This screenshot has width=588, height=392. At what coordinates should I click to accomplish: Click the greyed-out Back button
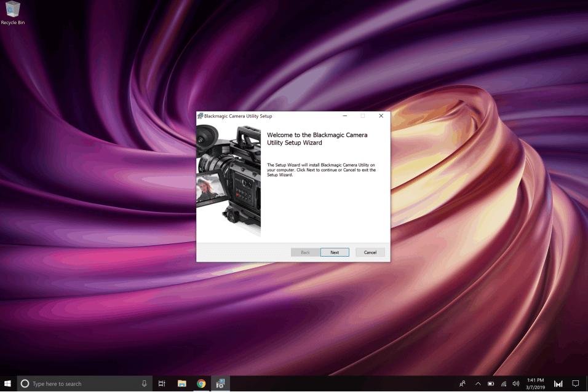[305, 252]
